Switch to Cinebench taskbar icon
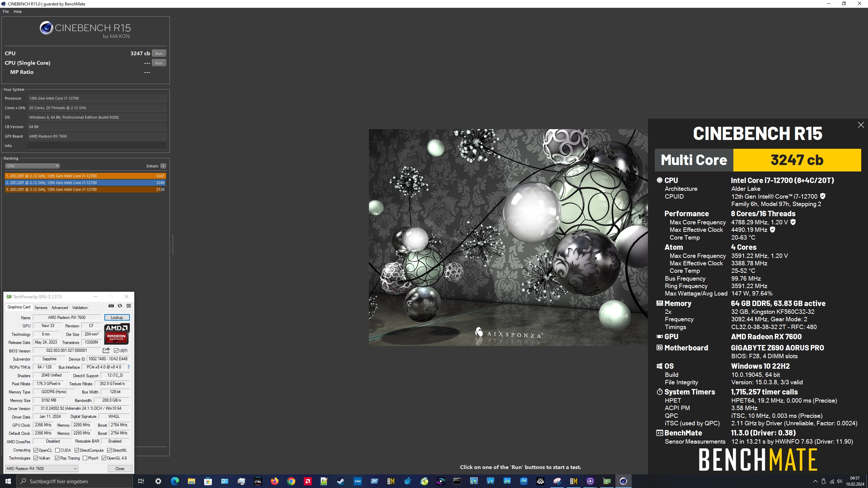 coord(623,481)
